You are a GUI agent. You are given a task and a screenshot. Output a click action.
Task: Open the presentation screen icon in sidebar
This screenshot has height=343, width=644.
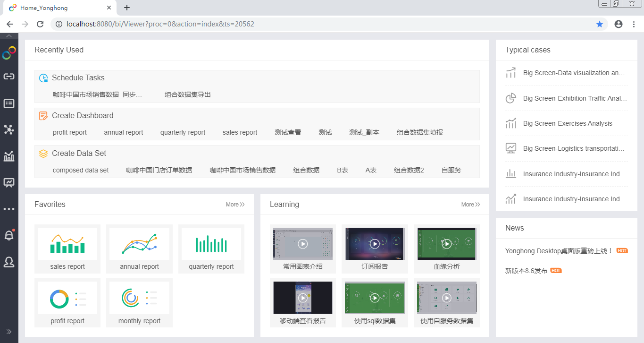coord(9,183)
